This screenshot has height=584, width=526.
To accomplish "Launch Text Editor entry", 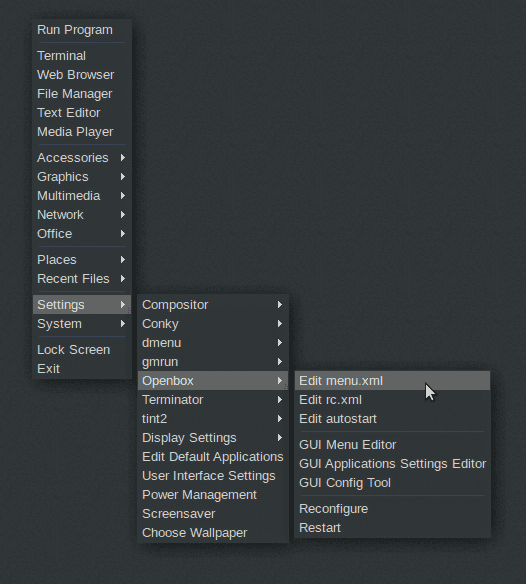I will coord(82,113).
